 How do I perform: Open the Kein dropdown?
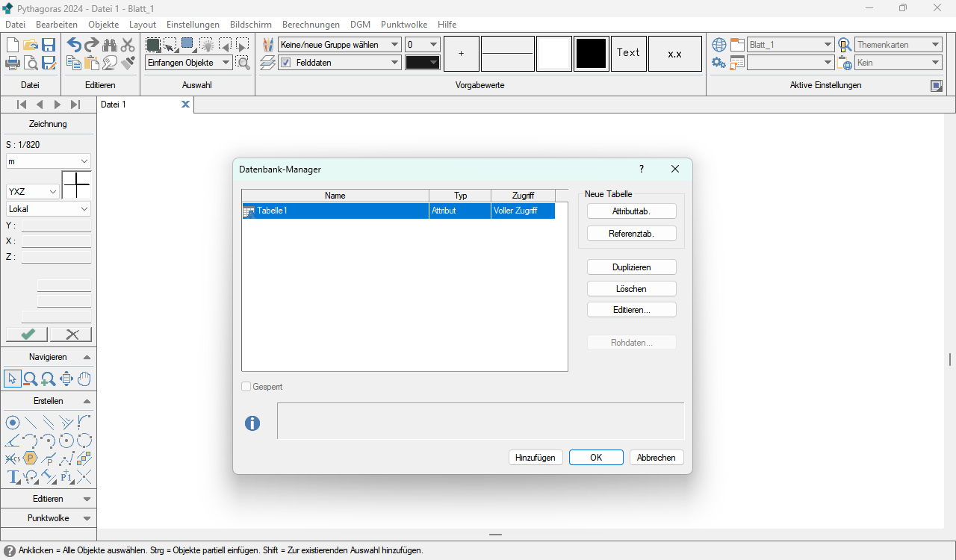[x=898, y=63]
